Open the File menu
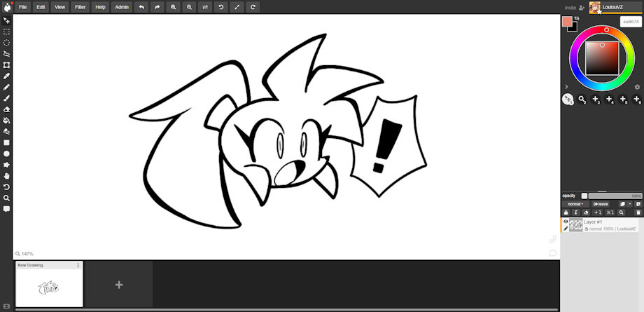Screen dimensions: 644x312 point(23,7)
